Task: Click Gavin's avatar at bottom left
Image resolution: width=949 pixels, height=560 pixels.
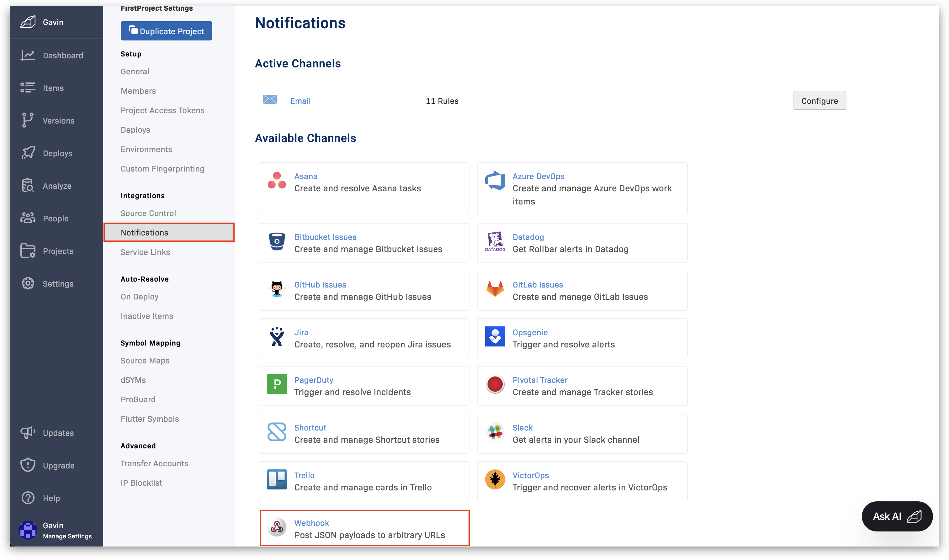Action: 28,530
